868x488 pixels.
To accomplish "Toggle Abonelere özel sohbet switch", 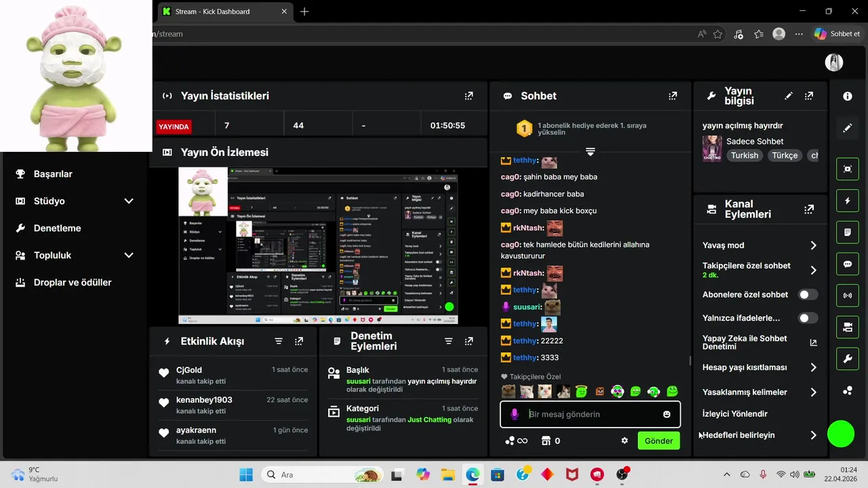I will coord(808,295).
